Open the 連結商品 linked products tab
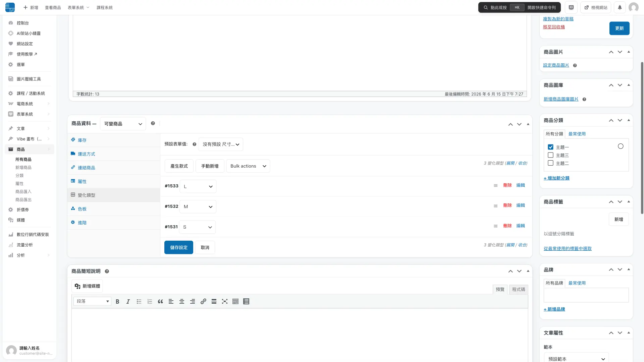The image size is (644, 362). tap(114, 168)
